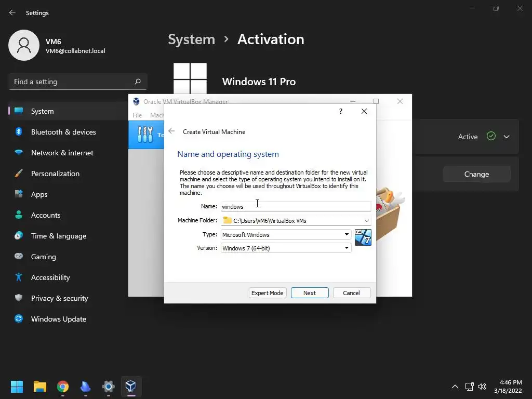Click the Windows 7 64-bit OS badge icon

click(363, 237)
